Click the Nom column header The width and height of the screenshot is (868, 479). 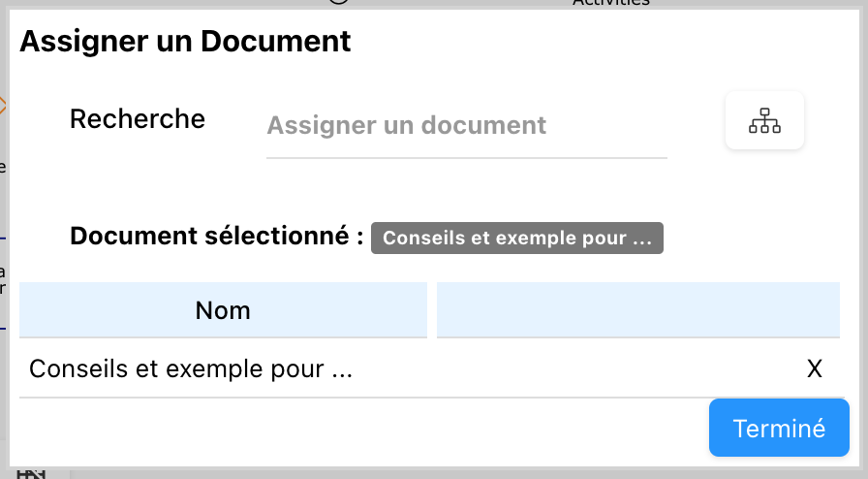pos(223,310)
